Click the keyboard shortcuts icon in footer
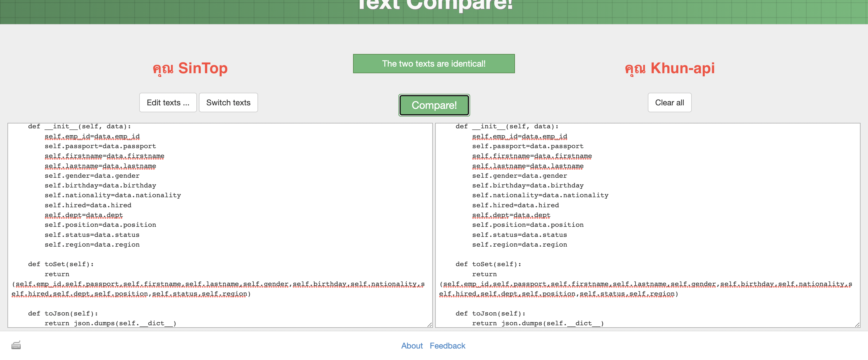 pyautogui.click(x=16, y=345)
